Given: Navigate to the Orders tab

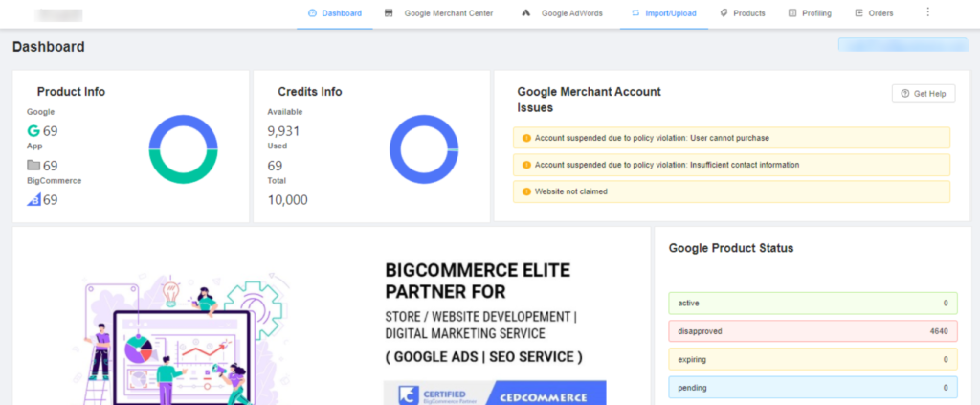Looking at the screenshot, I should pos(875,13).
